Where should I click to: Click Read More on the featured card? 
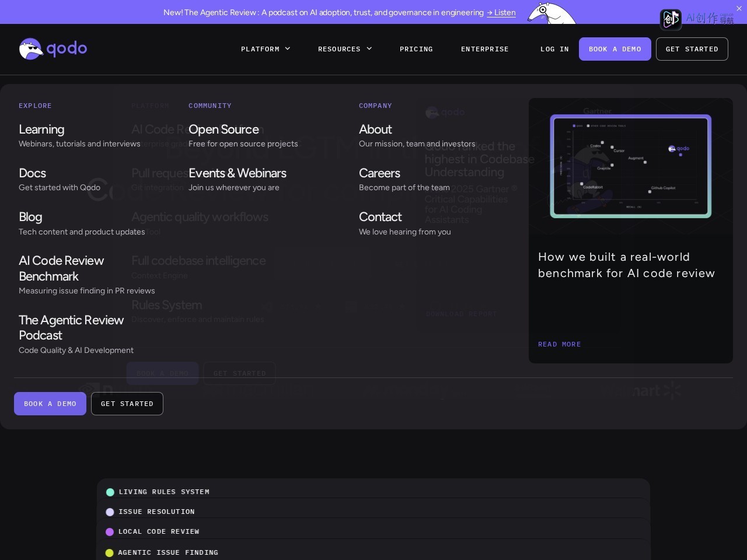560,344
